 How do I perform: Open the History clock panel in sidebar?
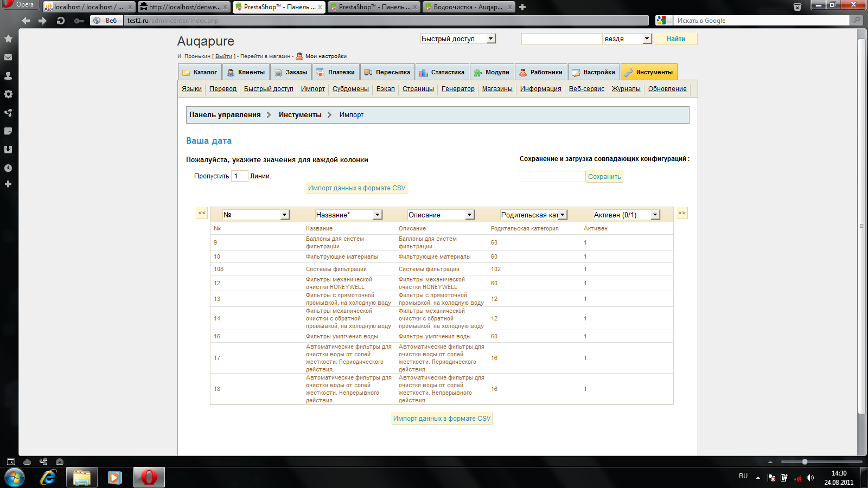(x=8, y=168)
